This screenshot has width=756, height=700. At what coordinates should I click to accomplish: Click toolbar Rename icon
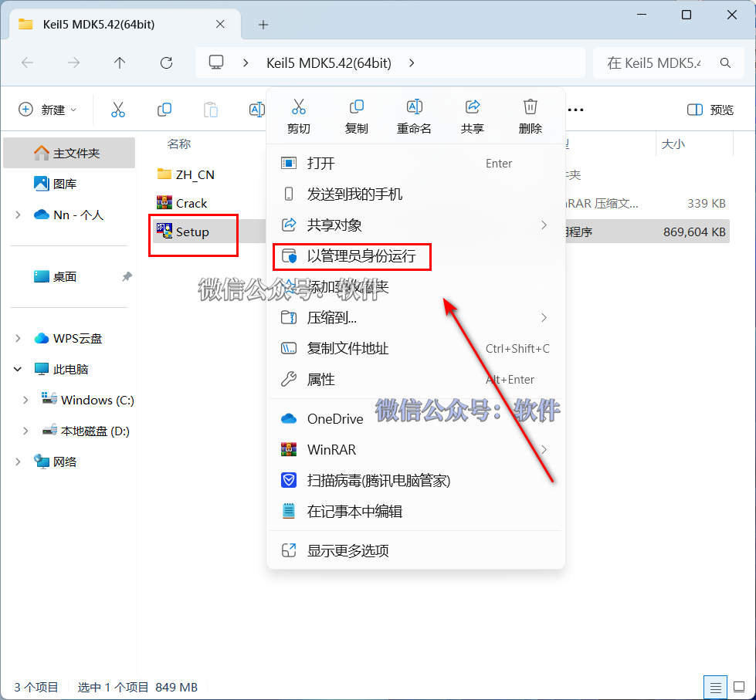pyautogui.click(x=256, y=110)
